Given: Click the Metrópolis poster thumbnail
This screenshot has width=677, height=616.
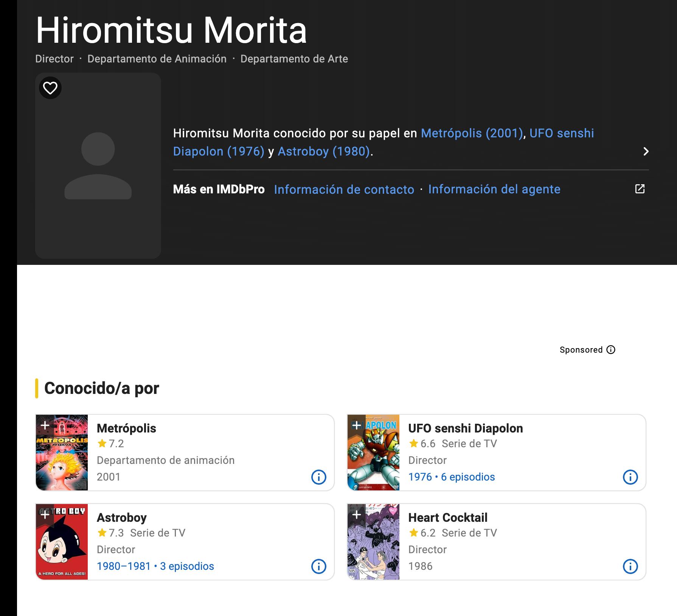Looking at the screenshot, I should tap(62, 453).
